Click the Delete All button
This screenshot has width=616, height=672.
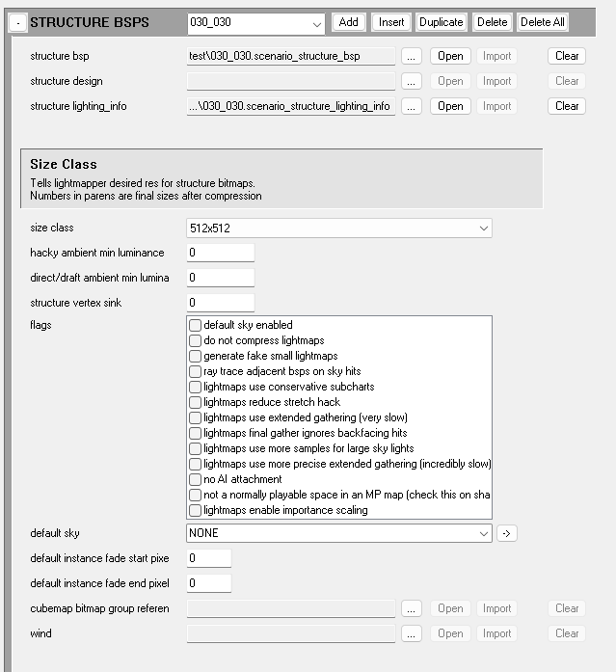(543, 22)
